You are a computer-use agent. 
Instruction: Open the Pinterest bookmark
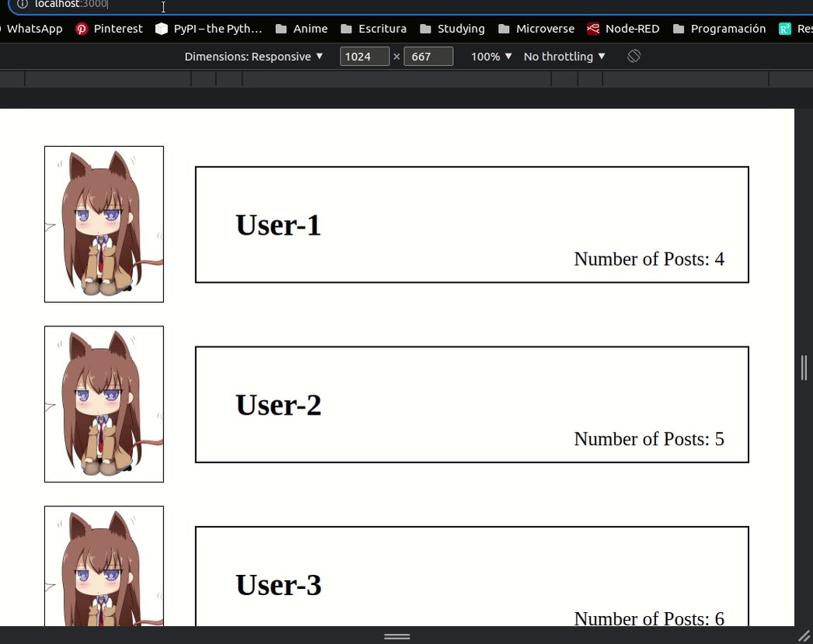109,29
